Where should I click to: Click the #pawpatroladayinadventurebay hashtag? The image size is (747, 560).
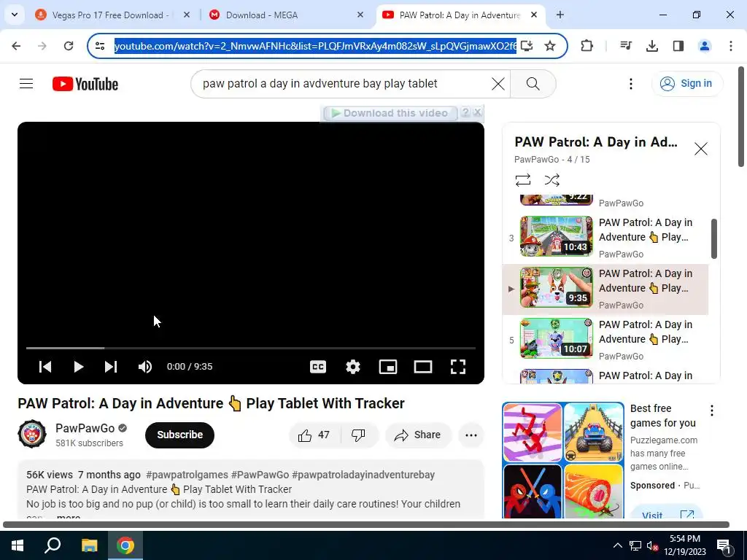coord(363,475)
